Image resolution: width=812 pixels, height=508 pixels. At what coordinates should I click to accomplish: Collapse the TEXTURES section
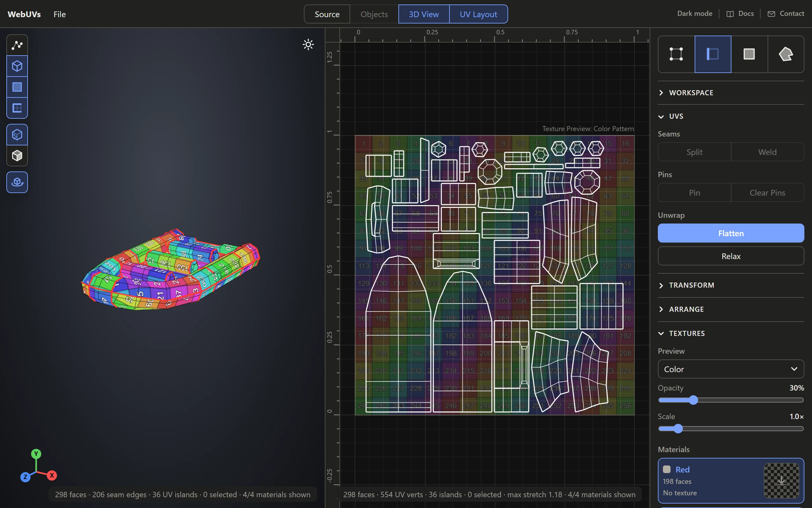click(x=731, y=333)
